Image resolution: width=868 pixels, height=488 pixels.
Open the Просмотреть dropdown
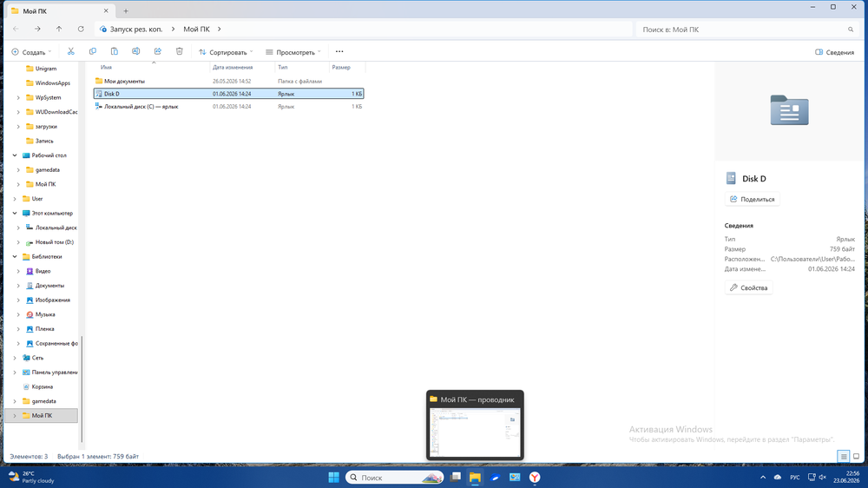pyautogui.click(x=293, y=52)
